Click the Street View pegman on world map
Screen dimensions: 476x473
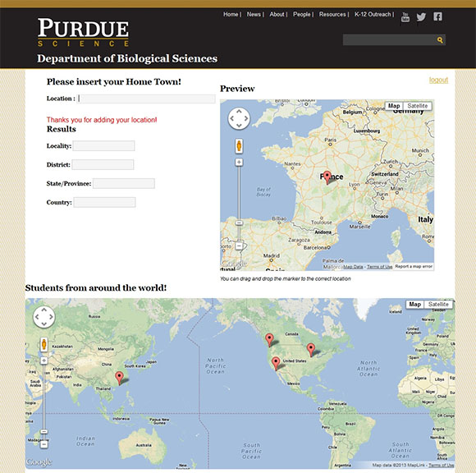[44, 344]
